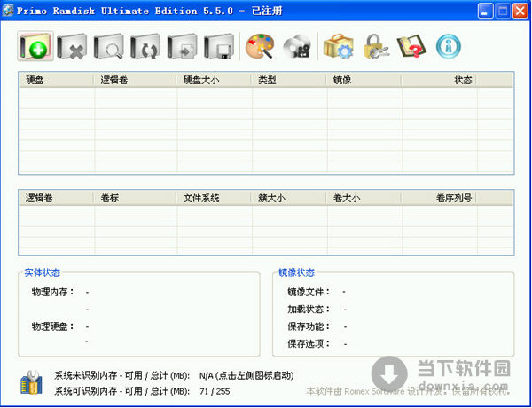This screenshot has height=408, width=532.
Task: Click the 镜像状态 group title
Action: point(296,272)
